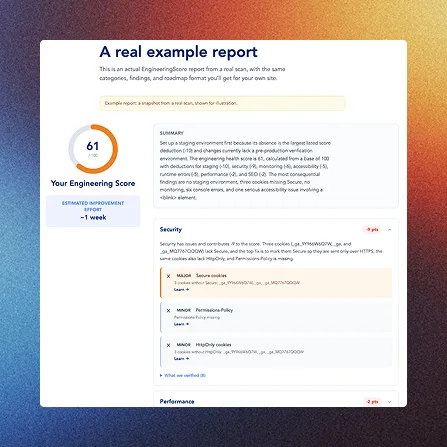Click X icon on HttpOnly cookies finding
447x447 pixels.
[x=168, y=345]
